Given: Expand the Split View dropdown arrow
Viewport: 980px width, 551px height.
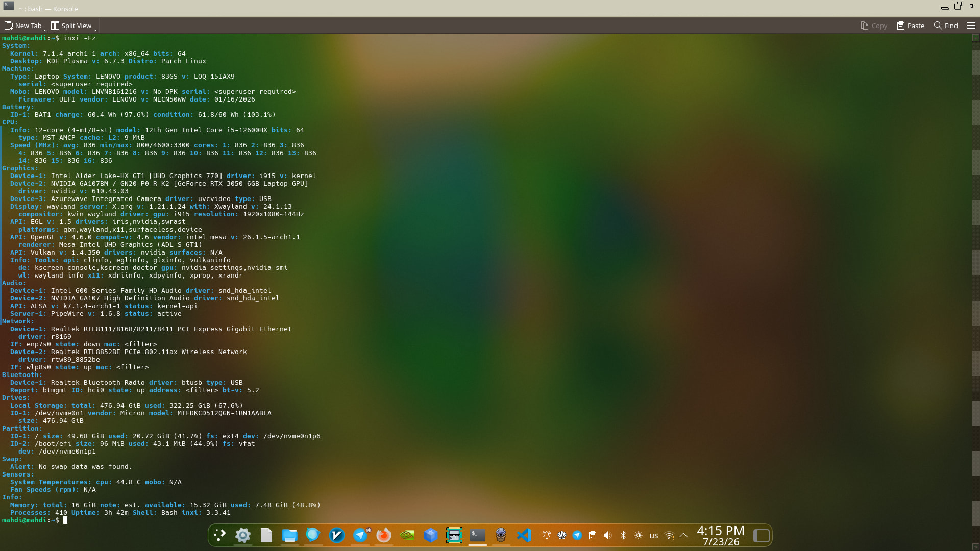Looking at the screenshot, I should pyautogui.click(x=95, y=29).
